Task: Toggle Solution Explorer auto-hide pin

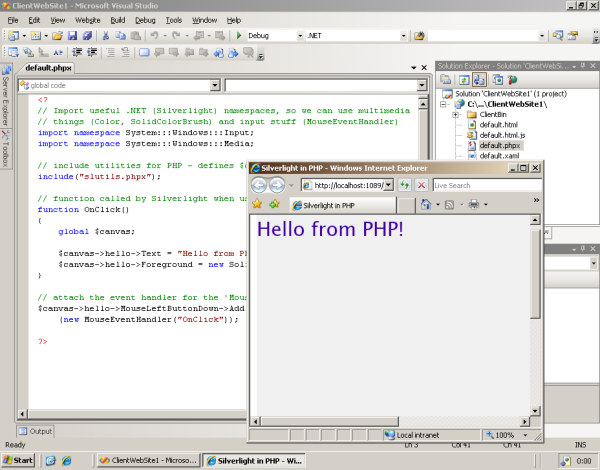Action: [583, 66]
